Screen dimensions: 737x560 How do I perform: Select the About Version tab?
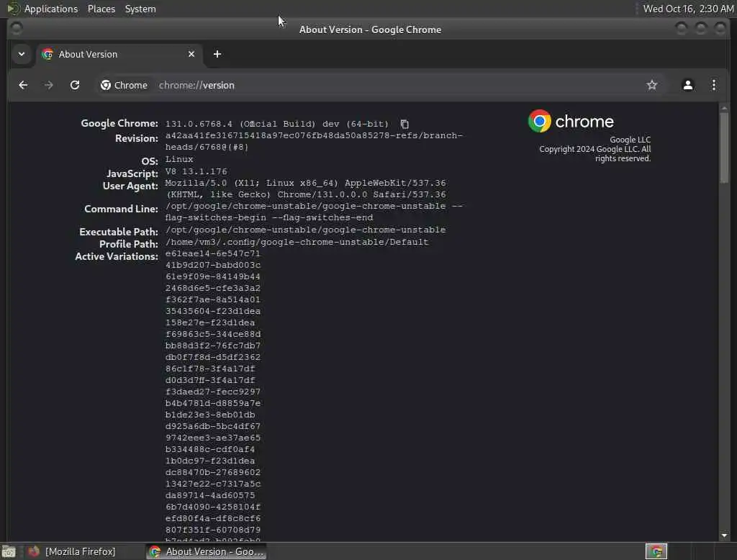[119, 54]
